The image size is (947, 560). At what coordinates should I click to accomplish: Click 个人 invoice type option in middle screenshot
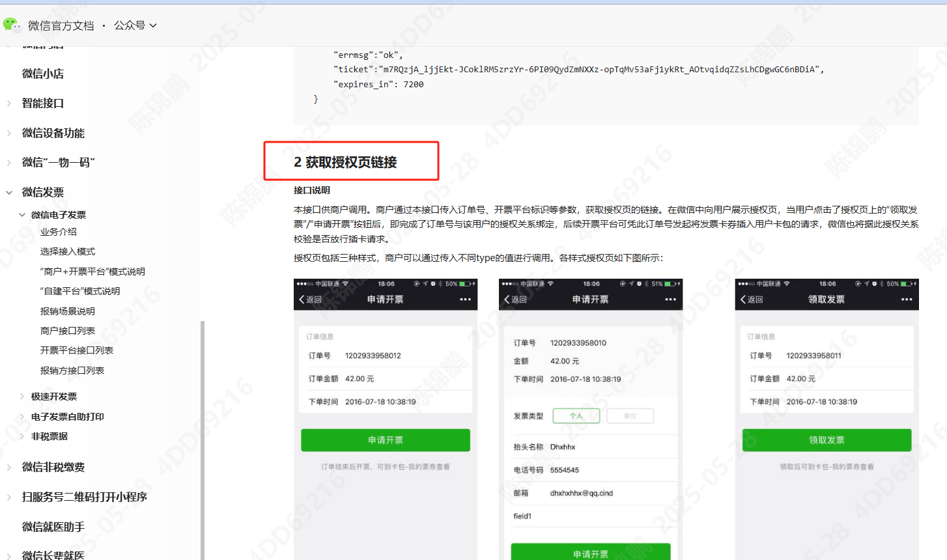[x=576, y=415]
